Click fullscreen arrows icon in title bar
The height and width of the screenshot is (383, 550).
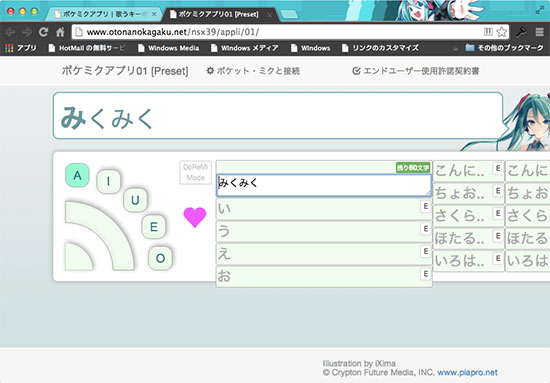coord(540,11)
